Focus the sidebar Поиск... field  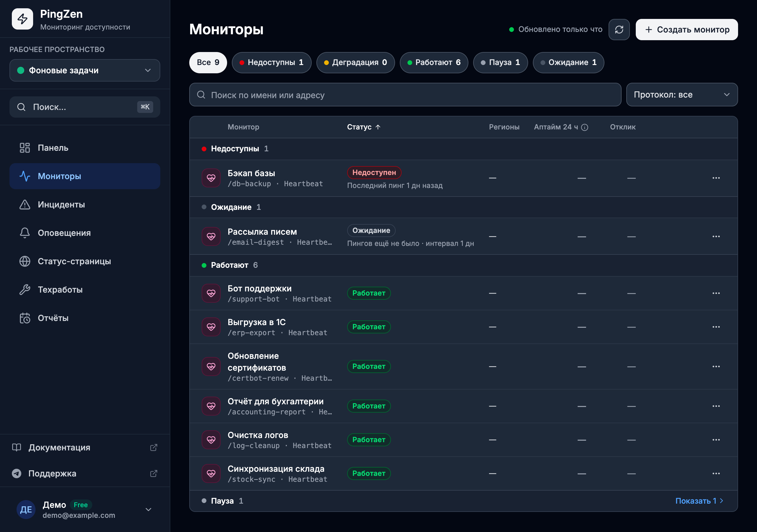[85, 107]
